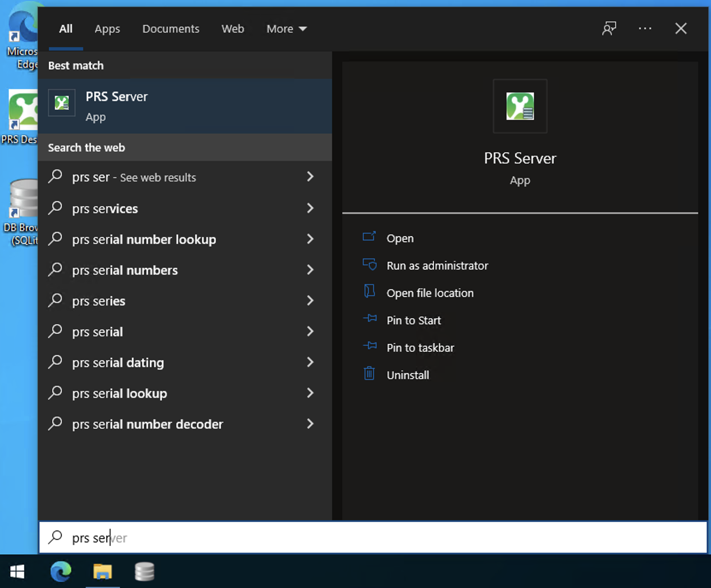The width and height of the screenshot is (711, 588).
Task: Choose Uninstall for PRS Server
Action: [x=408, y=375]
